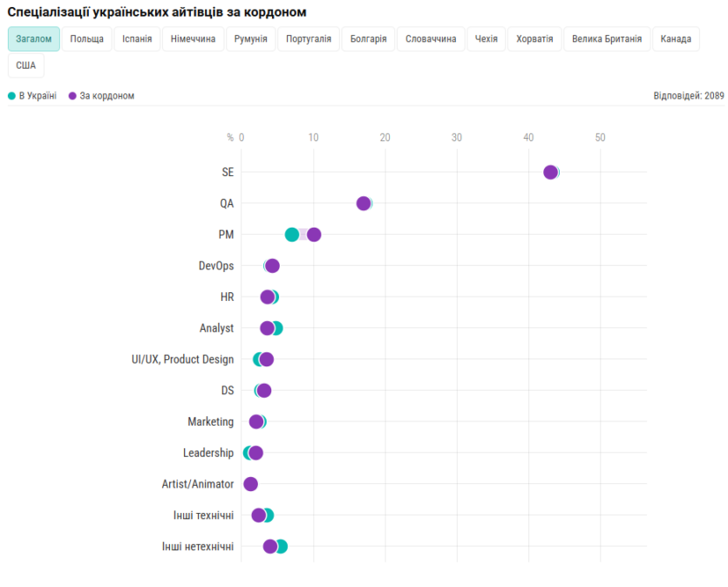Toggle the purple 'За кордоном' legend item
Image resolution: width=728 pixels, height=587 pixels.
coord(101,96)
